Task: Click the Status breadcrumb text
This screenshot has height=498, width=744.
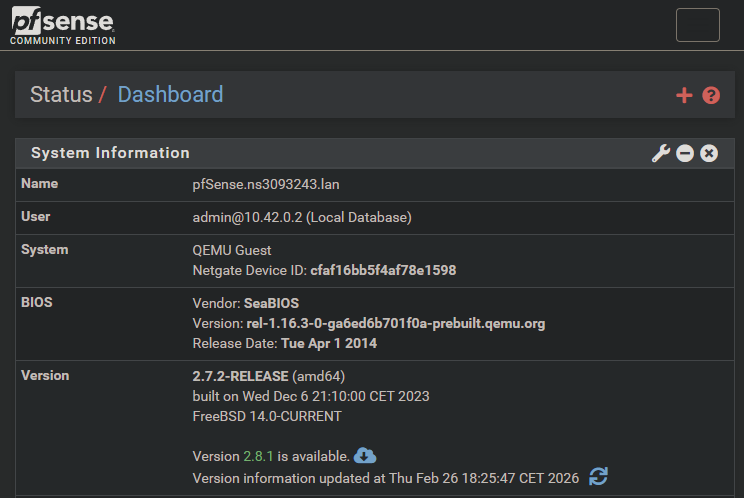Action: [61, 94]
